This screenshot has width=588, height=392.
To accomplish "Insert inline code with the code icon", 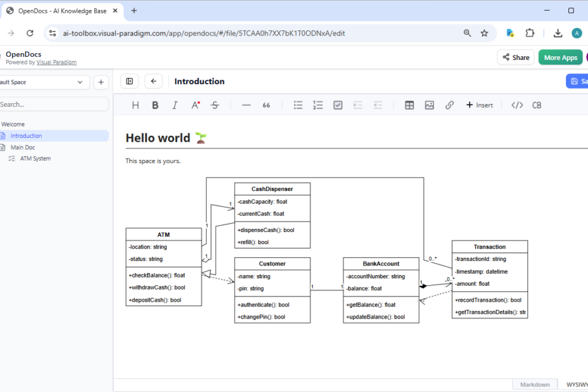I will pos(517,105).
